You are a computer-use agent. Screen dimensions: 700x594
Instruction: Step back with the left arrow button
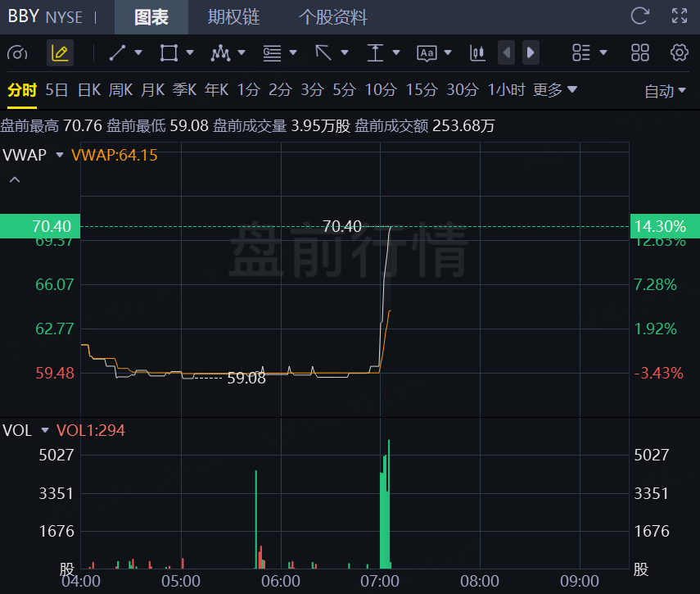506,52
